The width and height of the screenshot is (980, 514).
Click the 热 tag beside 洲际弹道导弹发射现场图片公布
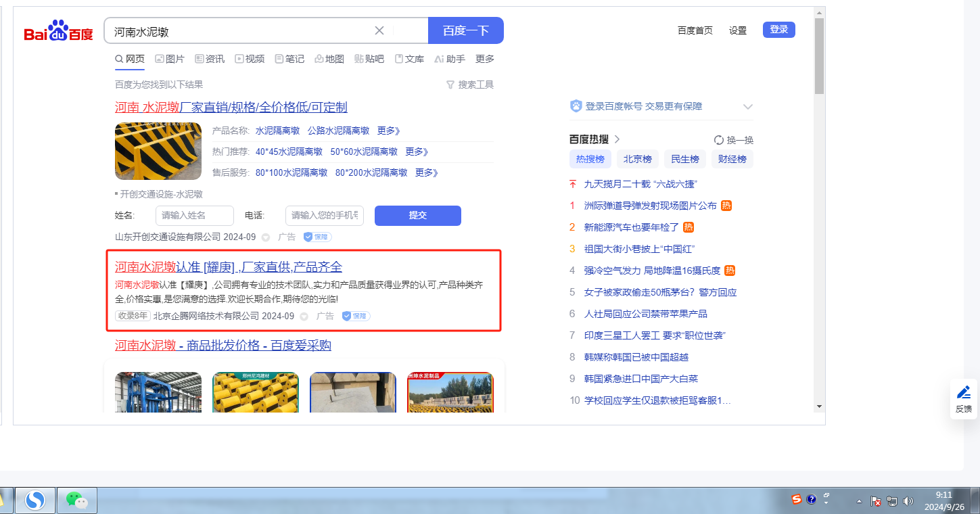click(726, 206)
